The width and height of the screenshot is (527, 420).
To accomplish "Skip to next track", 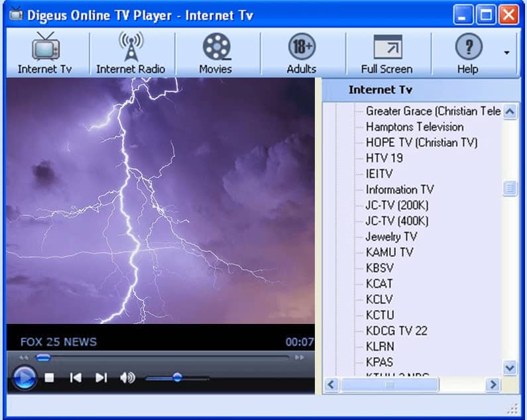I will [101, 378].
